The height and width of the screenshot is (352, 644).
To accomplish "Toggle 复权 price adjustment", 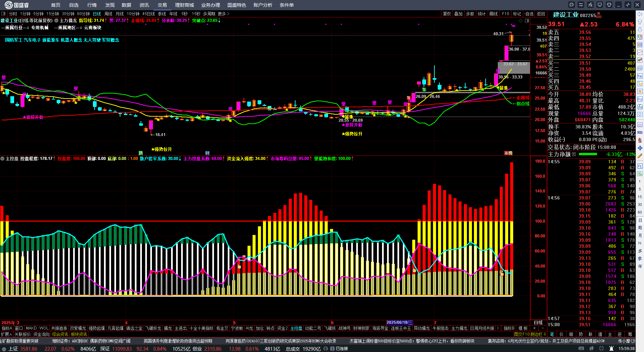I will 447,14.
